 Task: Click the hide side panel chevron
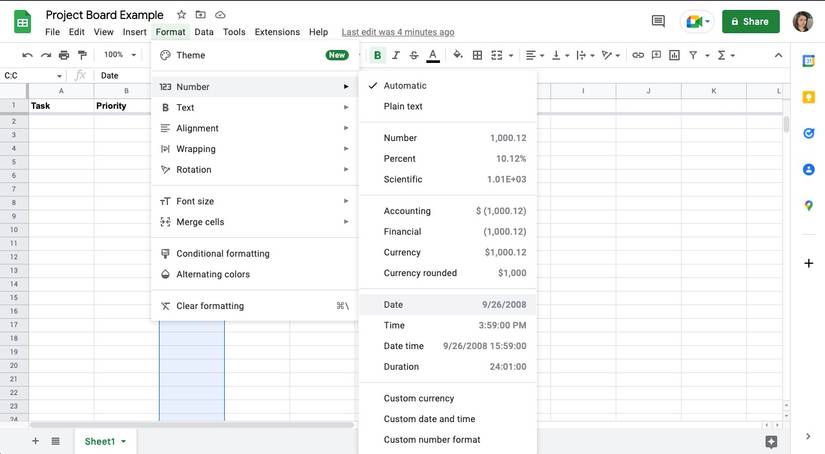pos(808,436)
